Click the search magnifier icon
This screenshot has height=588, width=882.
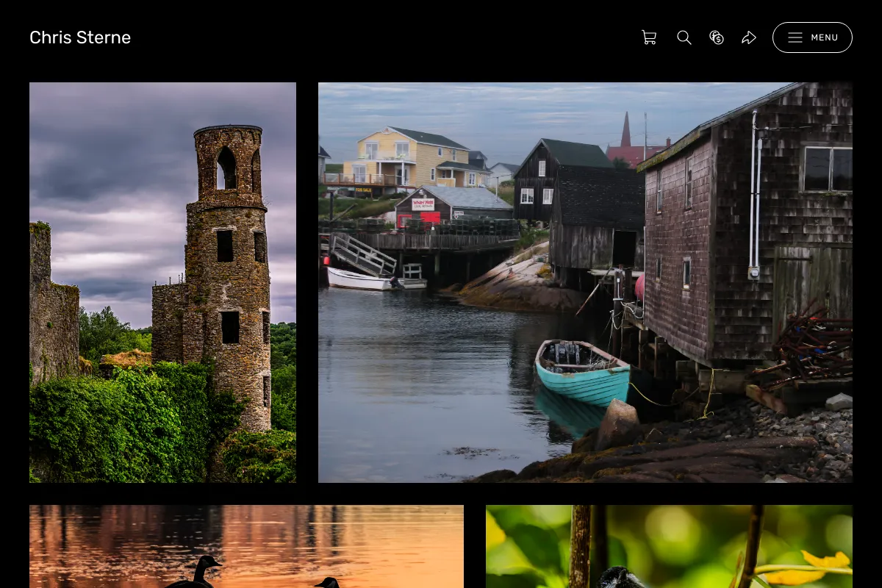coord(684,37)
